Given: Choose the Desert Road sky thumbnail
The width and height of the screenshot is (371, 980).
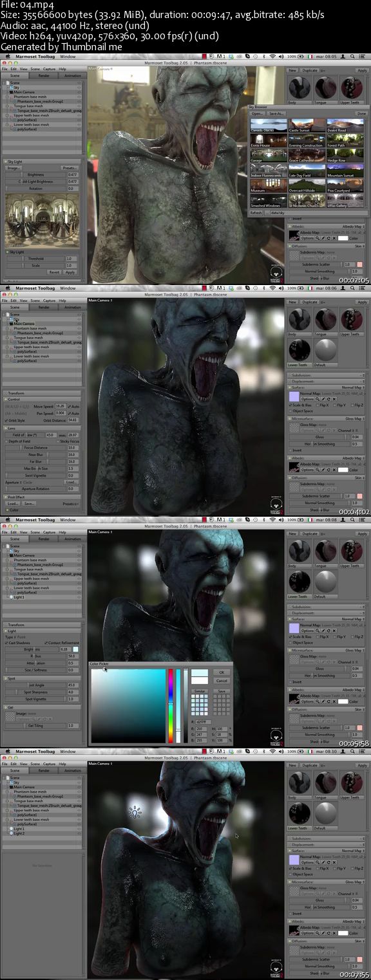Looking at the screenshot, I should [345, 125].
